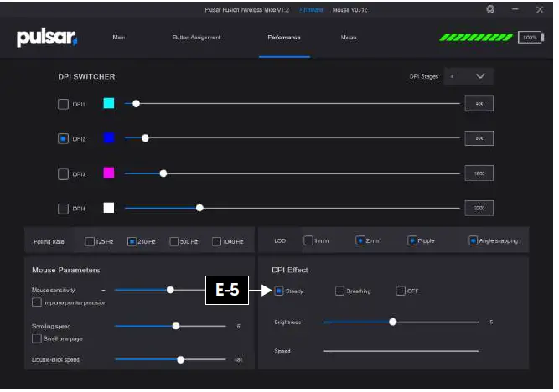Set LOD to 2 mm
The height and width of the screenshot is (392, 559).
[360, 240]
